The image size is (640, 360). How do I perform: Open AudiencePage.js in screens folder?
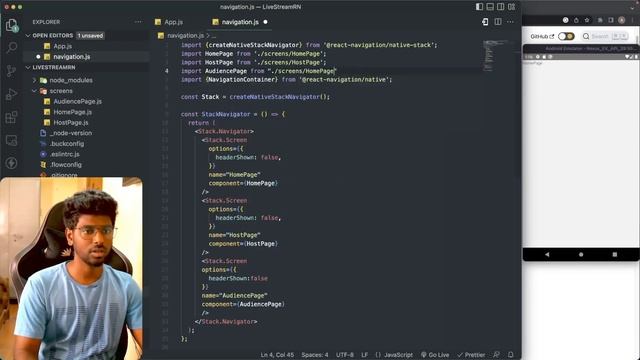pos(78,101)
